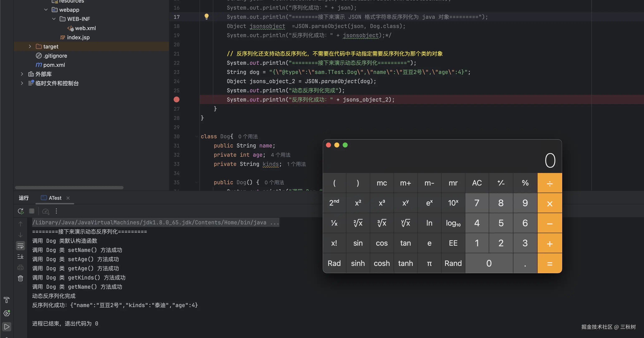Viewport: 644px width, 338px height.
Task: Expand the target folder
Action: click(30, 47)
